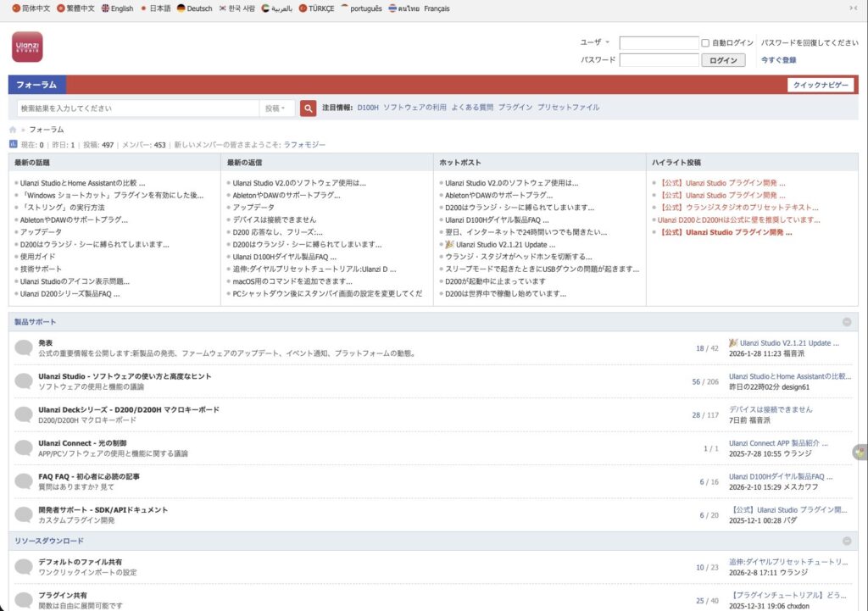The image size is (868, 611).
Task: Collapse the 製品サポート section
Action: coord(846,322)
